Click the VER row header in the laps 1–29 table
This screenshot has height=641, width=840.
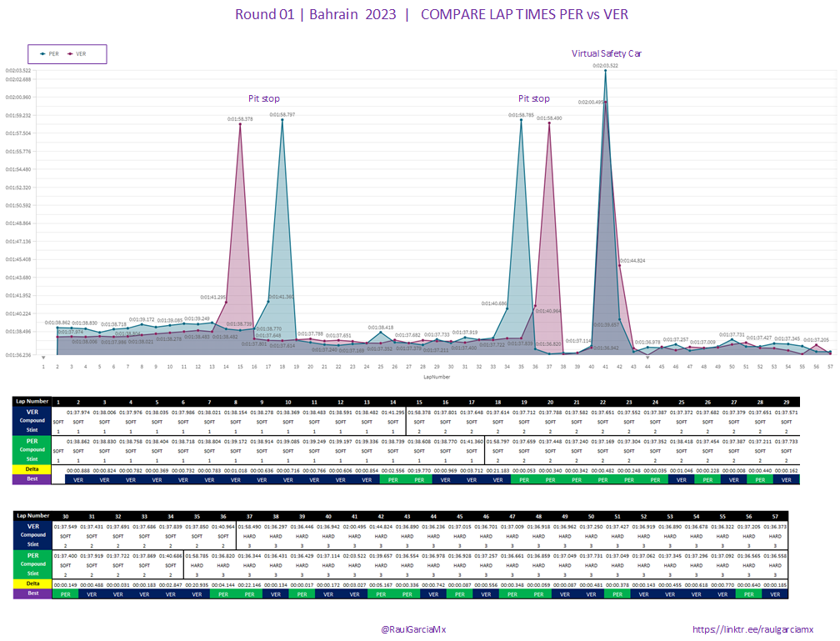tap(32, 412)
